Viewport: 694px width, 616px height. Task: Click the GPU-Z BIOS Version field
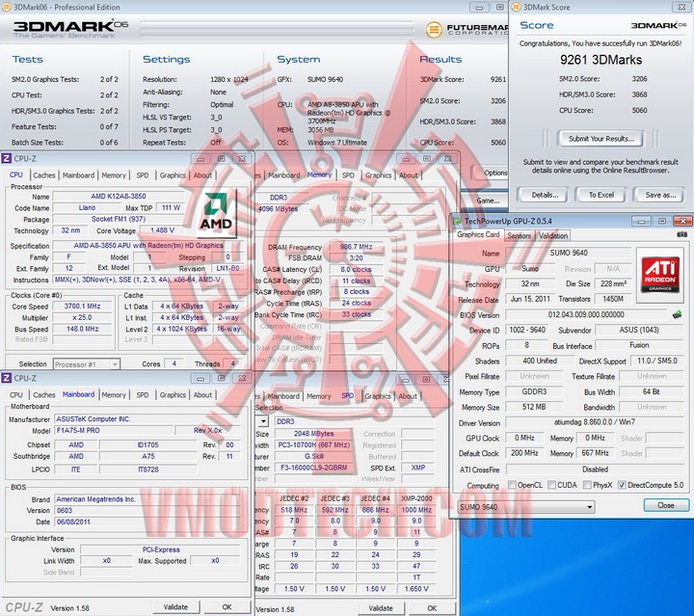[x=586, y=314]
